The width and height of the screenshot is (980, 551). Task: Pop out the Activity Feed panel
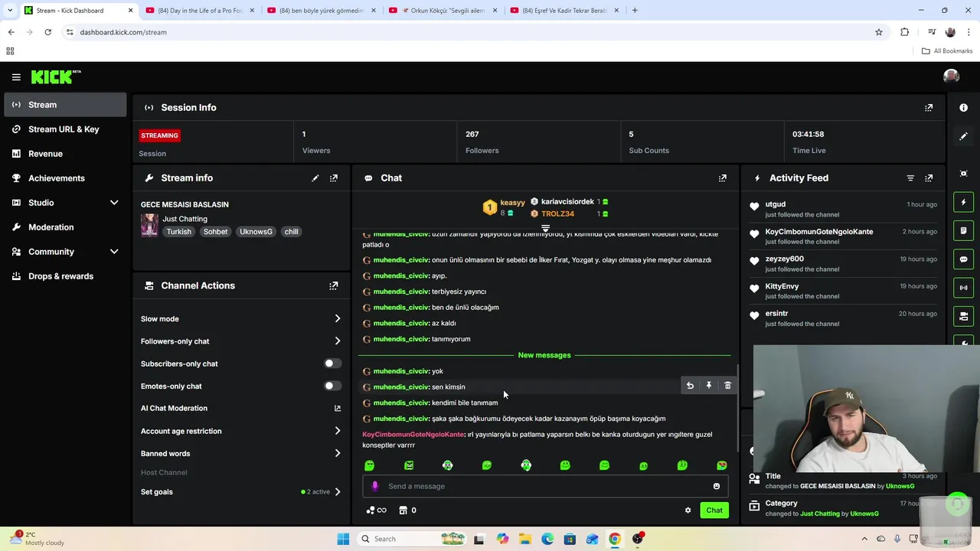point(929,178)
